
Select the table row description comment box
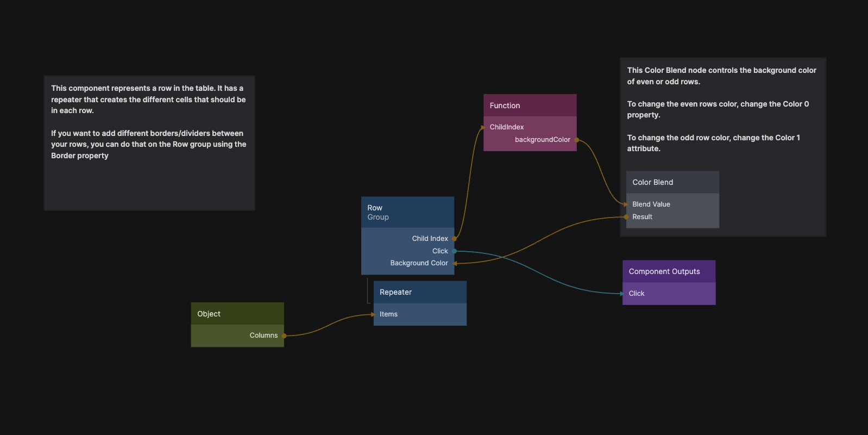pyautogui.click(x=149, y=185)
